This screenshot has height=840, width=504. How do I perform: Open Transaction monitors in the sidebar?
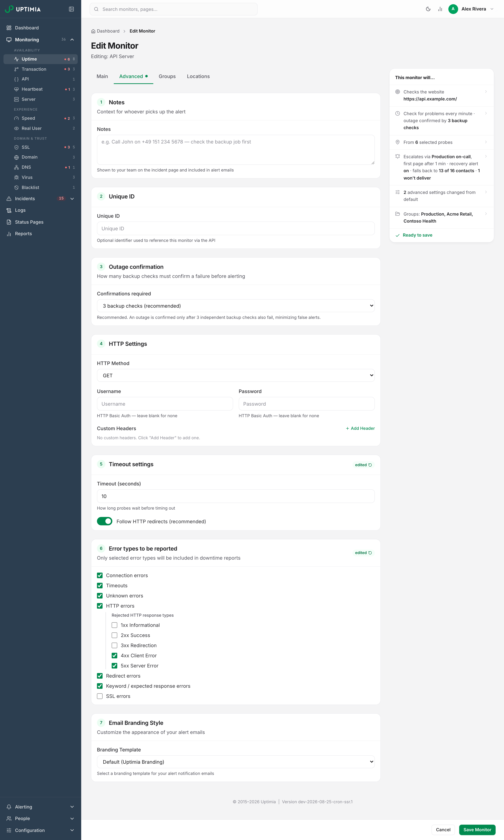(40, 69)
